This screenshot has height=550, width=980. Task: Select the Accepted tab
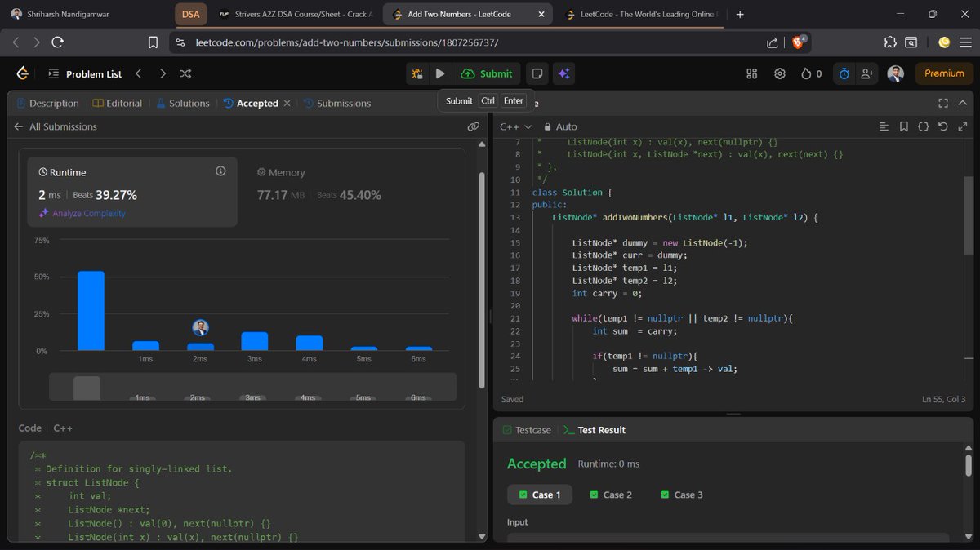tap(251, 104)
